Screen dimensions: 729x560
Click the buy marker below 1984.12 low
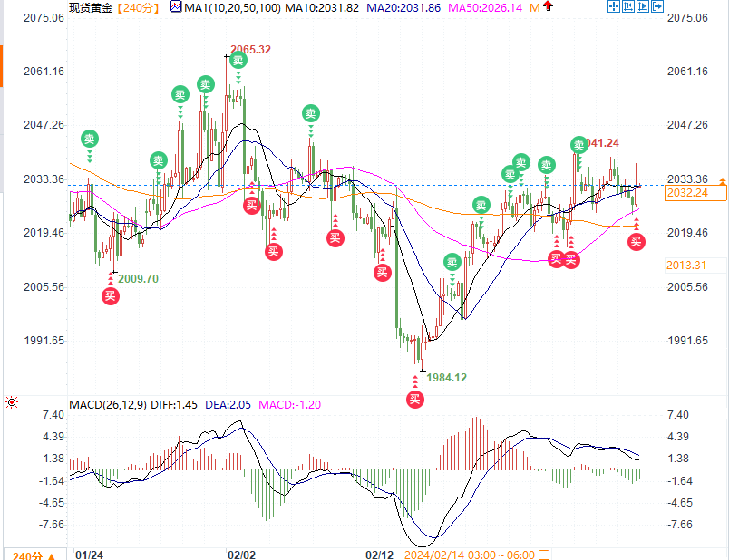tap(414, 400)
